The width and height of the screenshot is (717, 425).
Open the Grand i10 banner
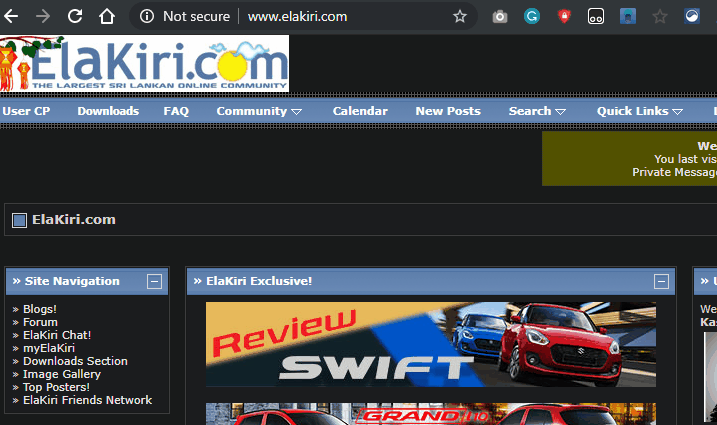[x=431, y=414]
